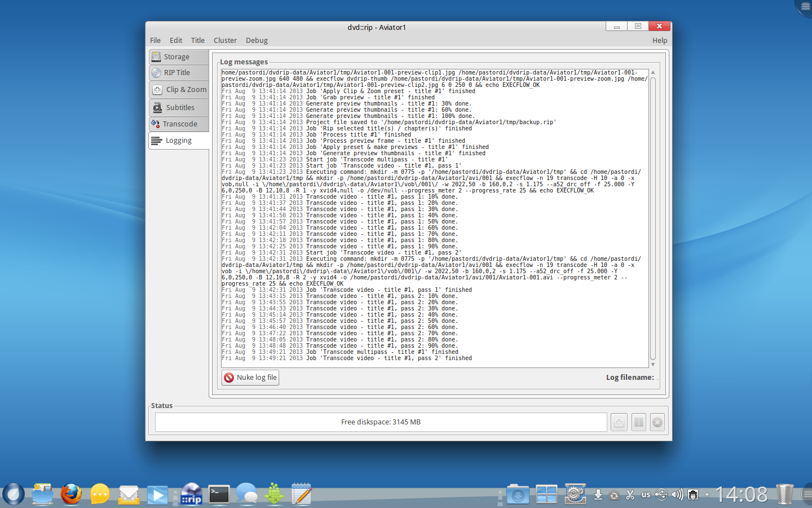Open the terminal from the panel
Image resolution: width=812 pixels, height=508 pixels.
pyautogui.click(x=219, y=494)
